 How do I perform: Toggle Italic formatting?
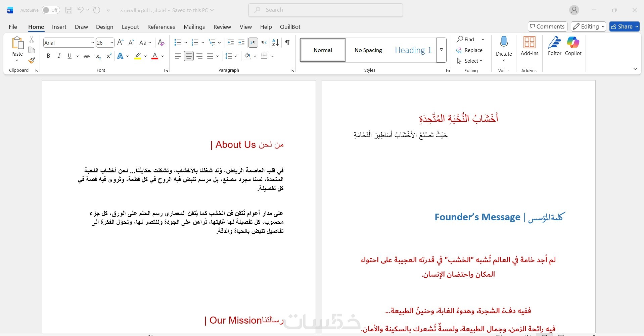pyautogui.click(x=59, y=56)
